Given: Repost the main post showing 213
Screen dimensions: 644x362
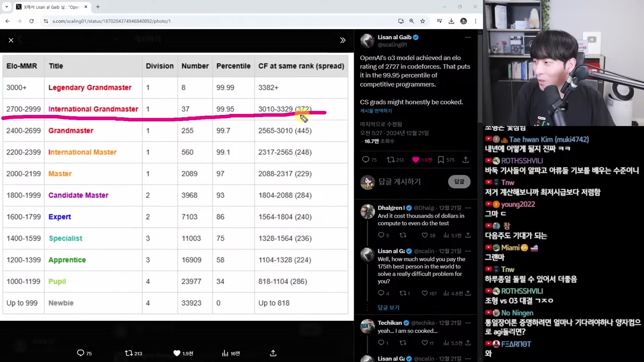Looking at the screenshot, I should tap(395, 160).
